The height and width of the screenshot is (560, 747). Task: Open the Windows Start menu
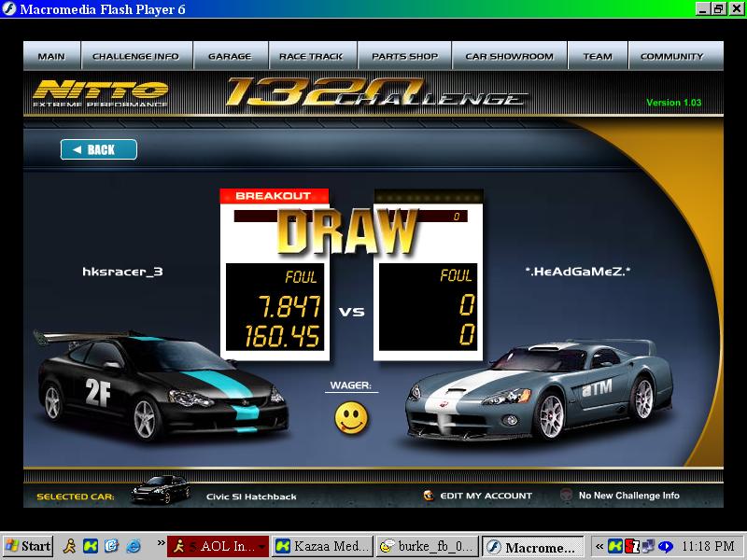click(x=28, y=546)
